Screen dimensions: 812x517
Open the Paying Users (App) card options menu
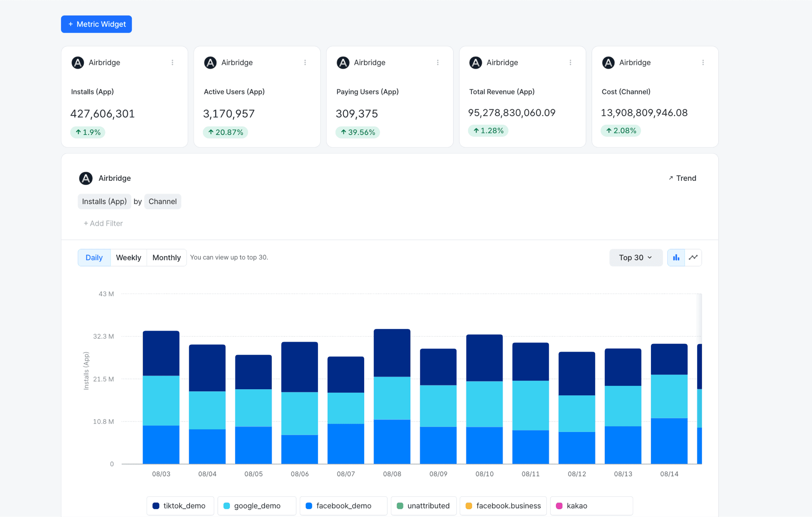[x=438, y=63]
